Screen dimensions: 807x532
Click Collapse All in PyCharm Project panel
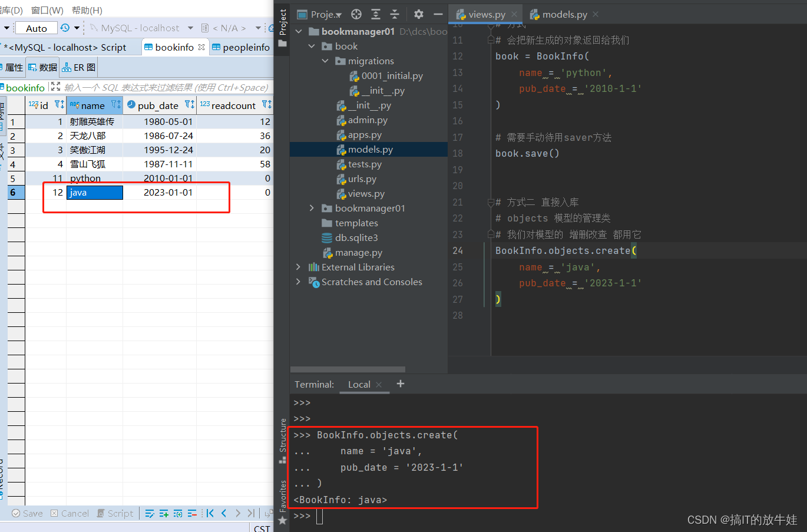pos(395,14)
